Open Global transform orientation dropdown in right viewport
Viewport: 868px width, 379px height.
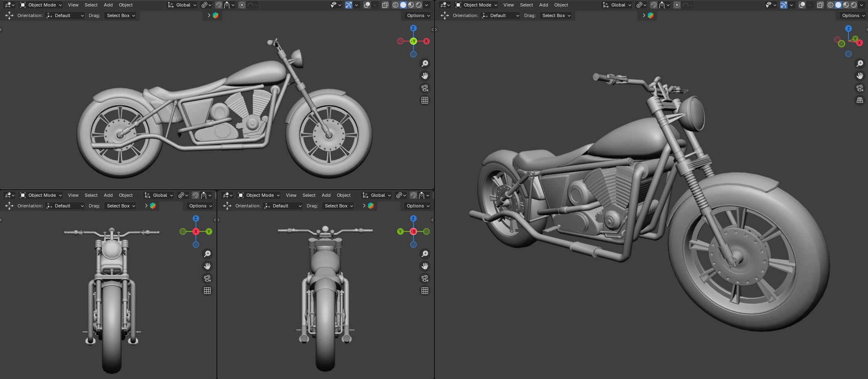tap(617, 5)
